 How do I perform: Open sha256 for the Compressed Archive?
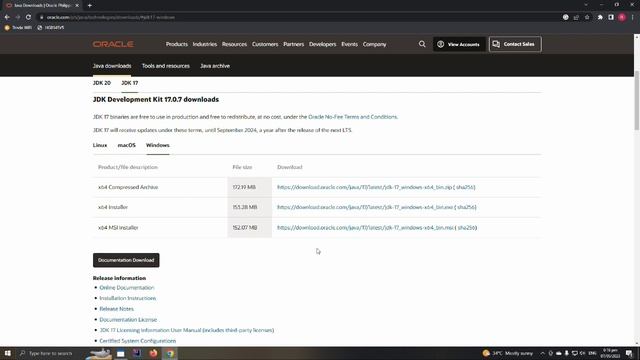(465, 187)
